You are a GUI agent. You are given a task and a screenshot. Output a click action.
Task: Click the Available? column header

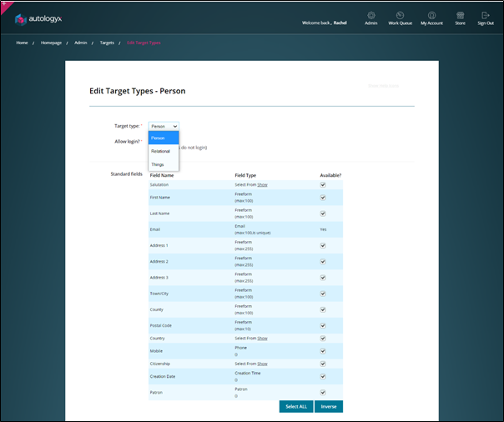[330, 175]
